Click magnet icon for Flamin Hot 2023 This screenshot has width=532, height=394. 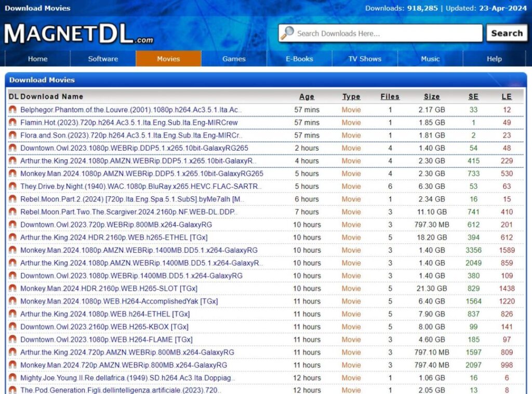tap(12, 123)
